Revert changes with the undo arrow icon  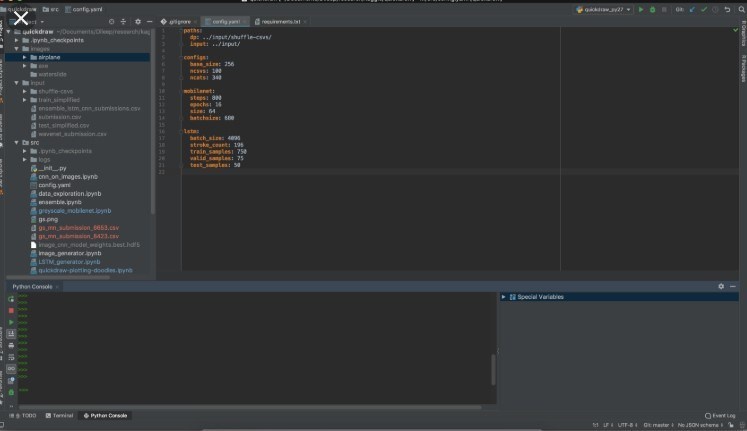point(727,10)
